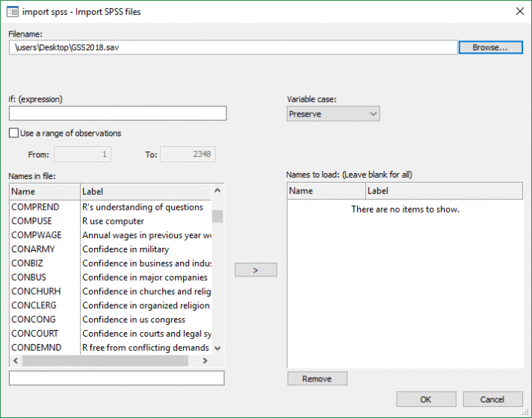
Task: Click the label 'R use computer'
Action: pyautogui.click(x=113, y=221)
